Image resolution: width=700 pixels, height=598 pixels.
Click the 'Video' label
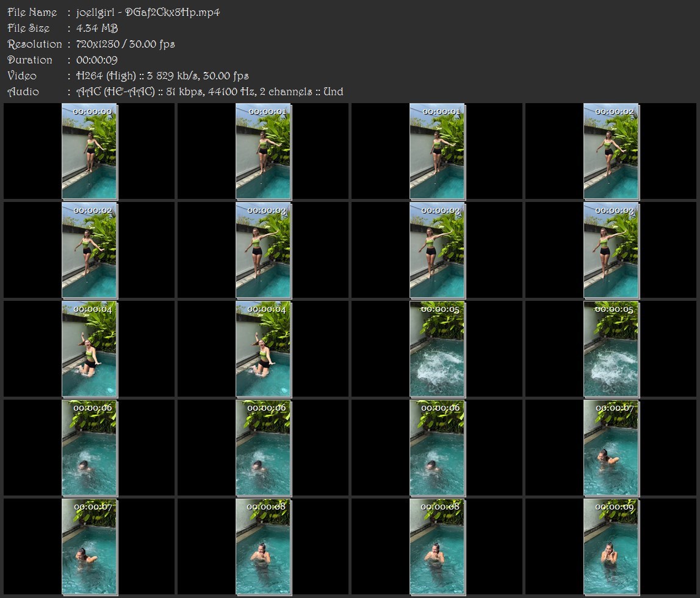click(22, 76)
